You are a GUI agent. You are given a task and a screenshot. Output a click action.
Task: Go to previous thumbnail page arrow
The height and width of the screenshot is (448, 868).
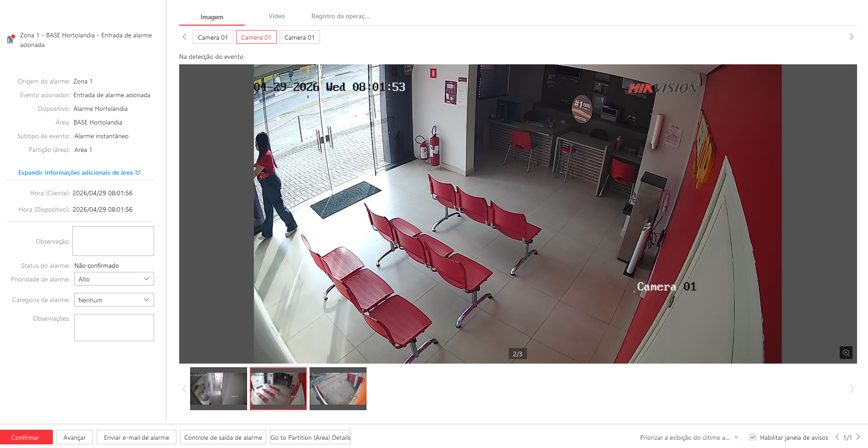pos(185,389)
